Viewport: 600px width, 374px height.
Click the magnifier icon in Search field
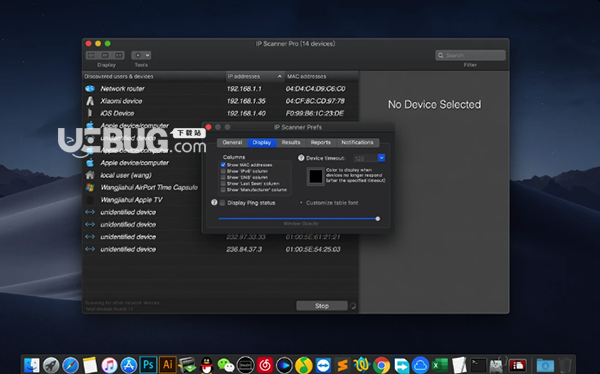coord(440,56)
